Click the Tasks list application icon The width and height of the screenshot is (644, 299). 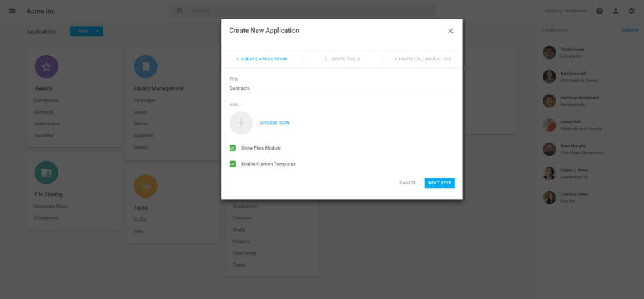click(145, 186)
